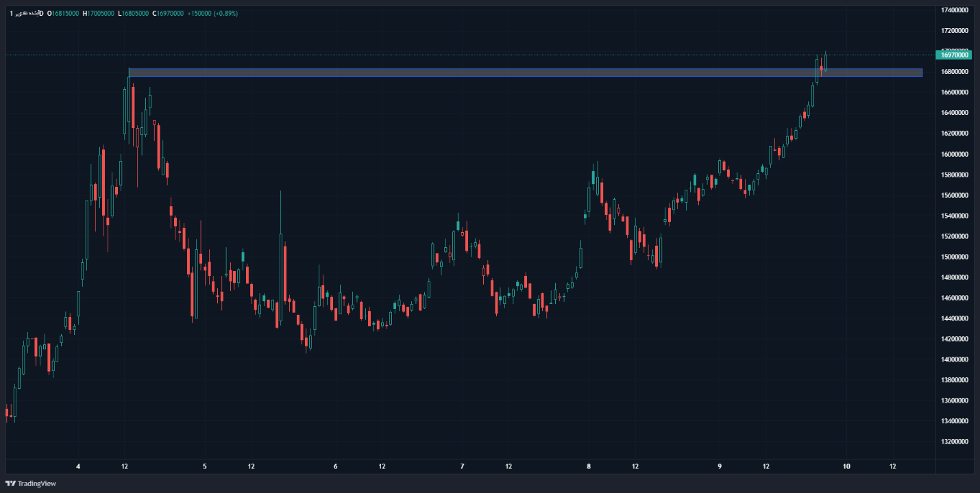Click the 15000000 price axis label
980x493 pixels.
point(955,257)
